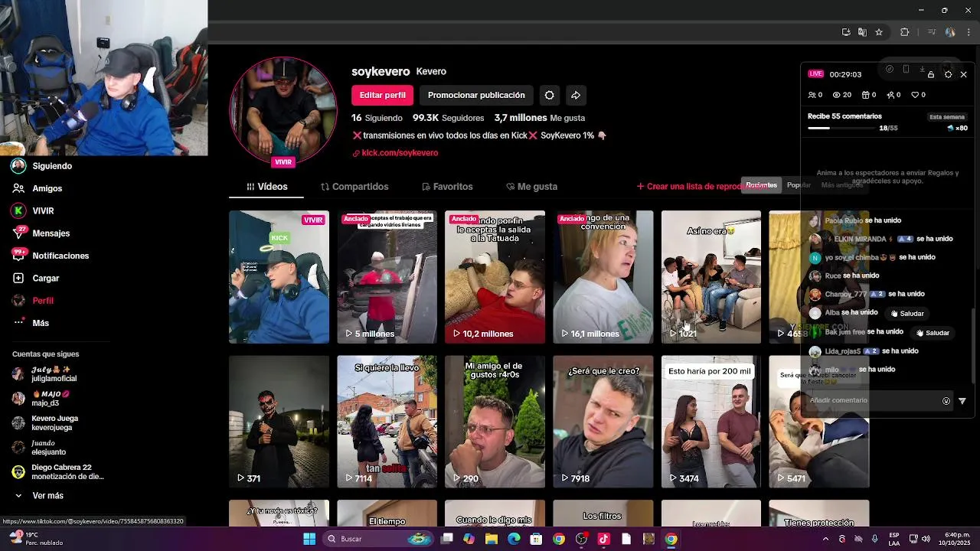This screenshot has height=551, width=980.
Task: Open kick.com/soykevero link
Action: coord(395,153)
